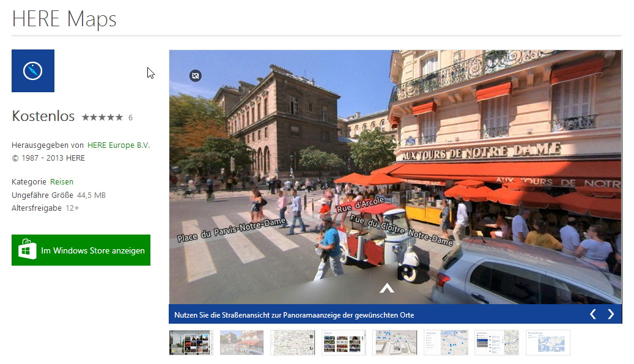The image size is (634, 364).
Task: Click the Windows Store bag logo
Action: (x=27, y=249)
